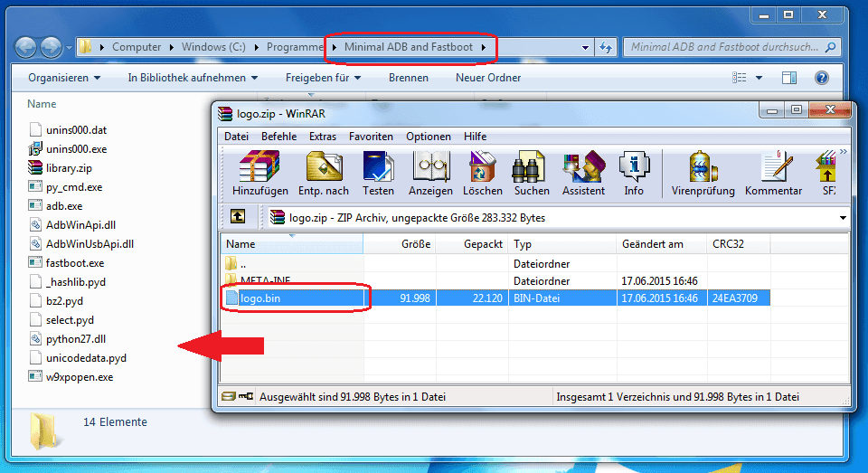Go up one level in WinRAR

click(238, 216)
